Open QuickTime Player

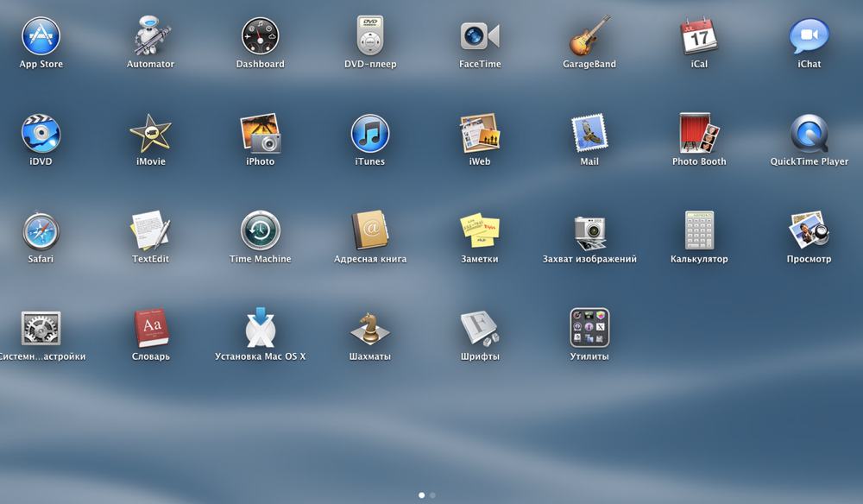[809, 134]
